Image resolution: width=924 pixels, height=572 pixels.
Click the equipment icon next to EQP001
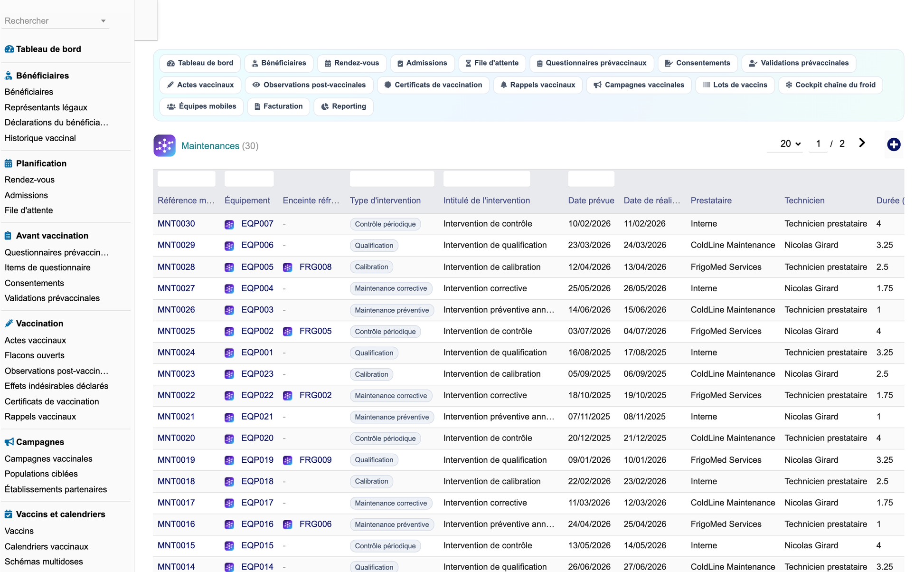229,353
